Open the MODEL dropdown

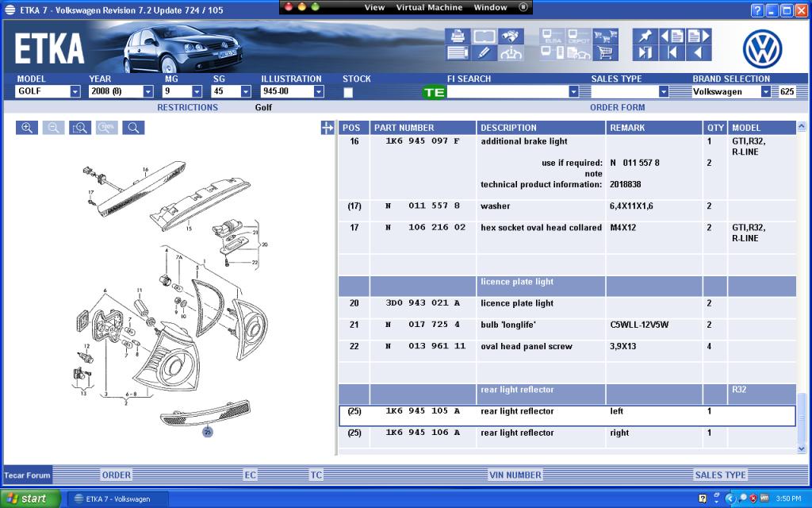pos(75,92)
